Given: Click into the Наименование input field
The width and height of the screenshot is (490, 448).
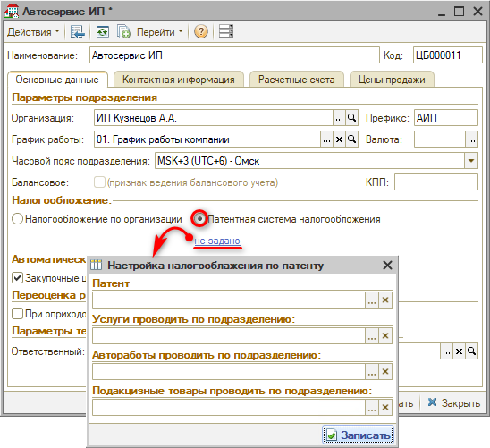Looking at the screenshot, I should (x=234, y=55).
